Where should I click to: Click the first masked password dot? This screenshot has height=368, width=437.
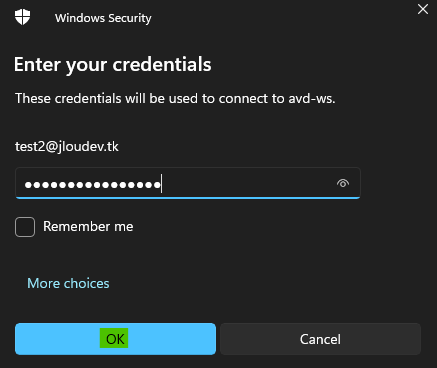click(28, 185)
